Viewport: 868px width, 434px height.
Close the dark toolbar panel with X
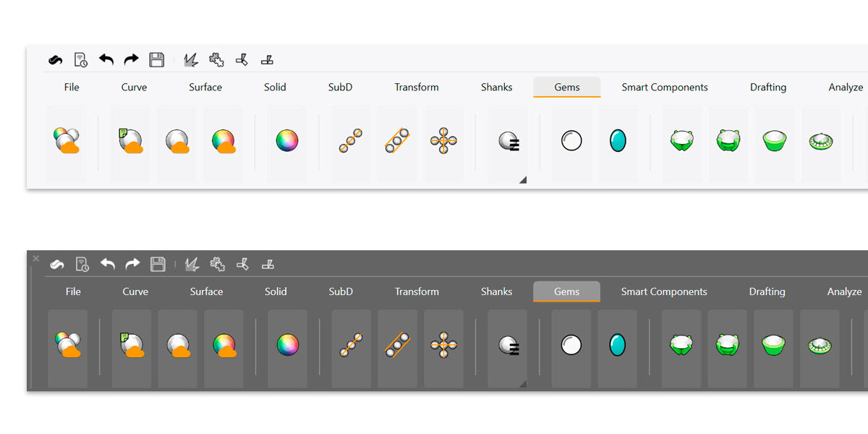tap(36, 258)
